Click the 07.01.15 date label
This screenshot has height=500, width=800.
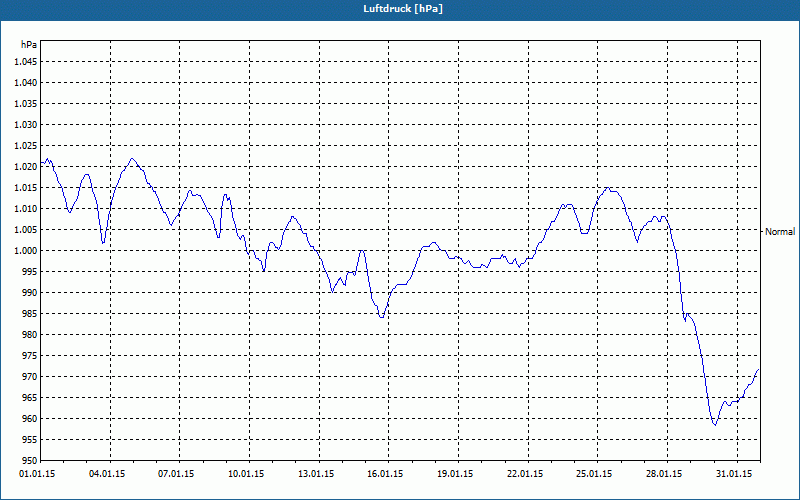point(177,474)
